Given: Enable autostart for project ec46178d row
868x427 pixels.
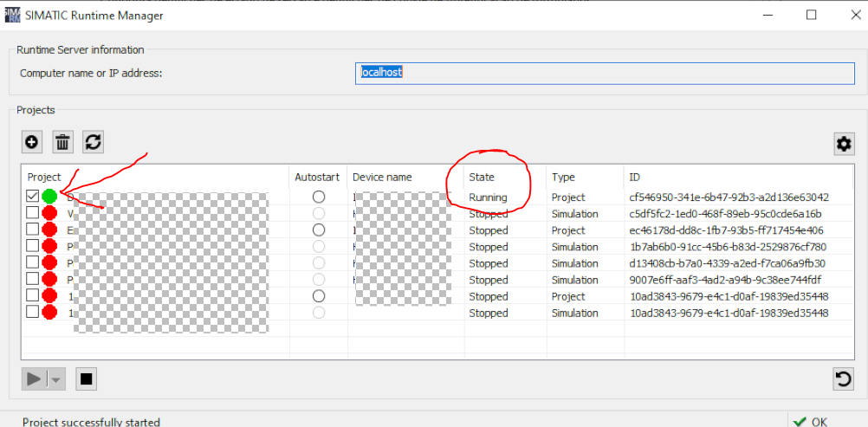Looking at the screenshot, I should pyautogui.click(x=319, y=230).
